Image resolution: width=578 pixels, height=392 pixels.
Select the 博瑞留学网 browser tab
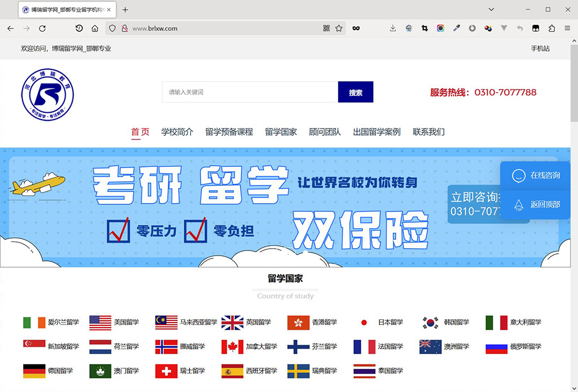(65, 9)
